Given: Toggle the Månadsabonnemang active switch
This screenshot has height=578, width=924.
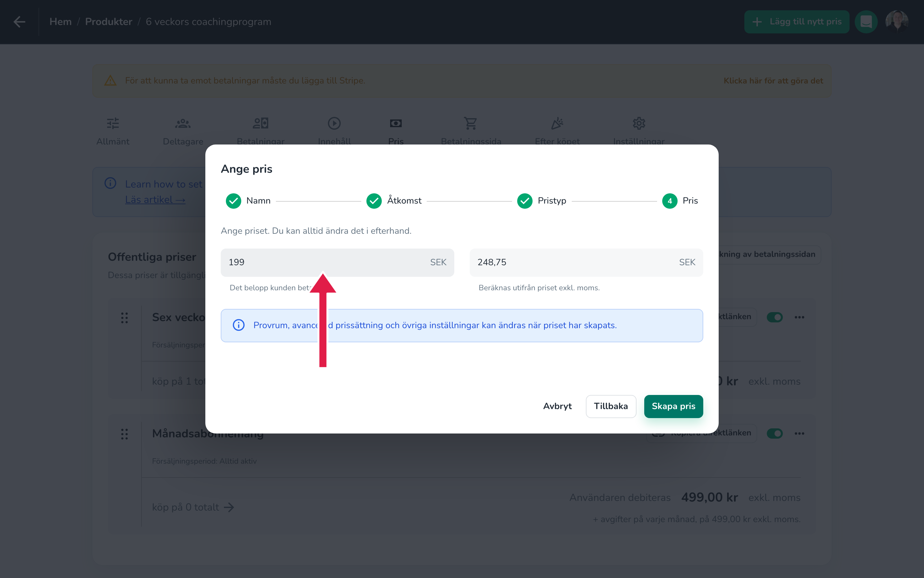Looking at the screenshot, I should pos(775,433).
